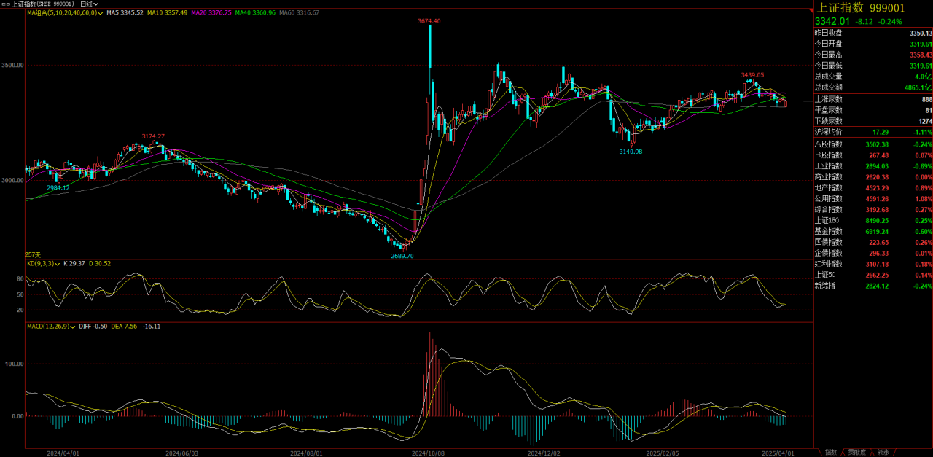Click the 3143.38 low price marker
The image size is (933, 457).
(630, 150)
